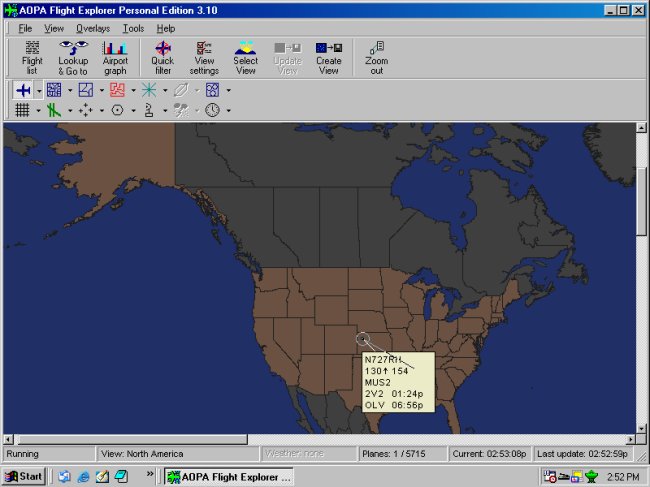
Task: Click the grayed-out Update View icon
Action: 287,58
